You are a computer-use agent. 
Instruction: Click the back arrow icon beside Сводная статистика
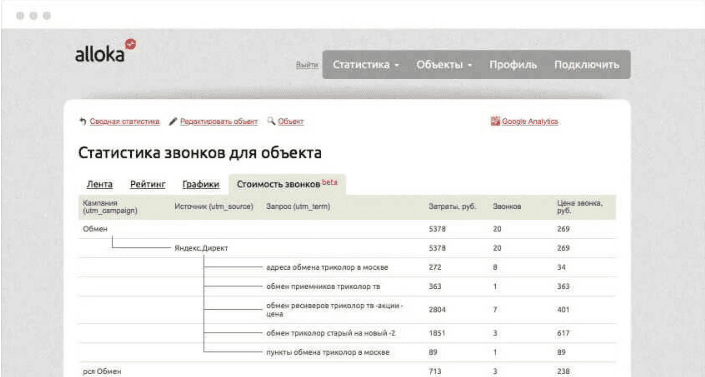(x=83, y=121)
